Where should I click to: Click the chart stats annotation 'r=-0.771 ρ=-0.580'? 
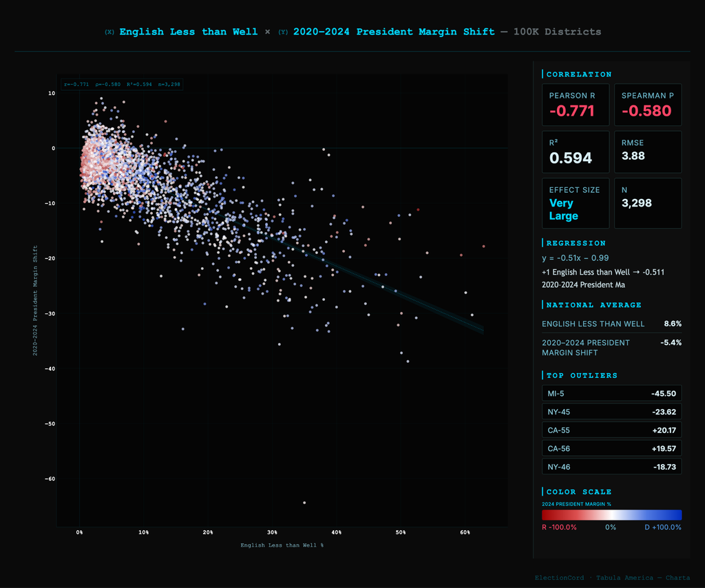tap(122, 85)
